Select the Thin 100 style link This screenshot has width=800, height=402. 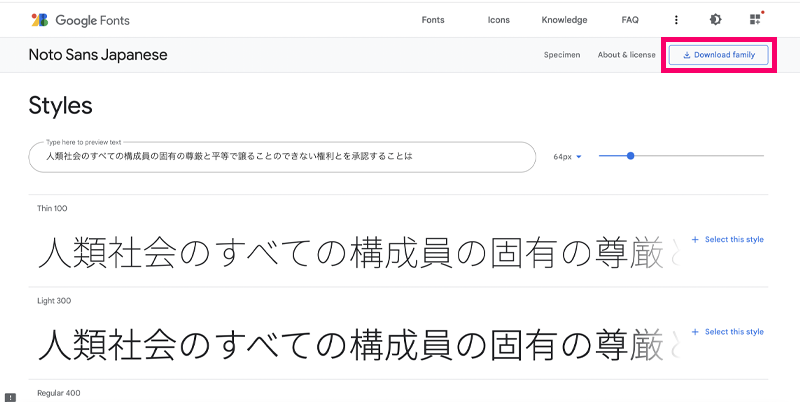[734, 240]
